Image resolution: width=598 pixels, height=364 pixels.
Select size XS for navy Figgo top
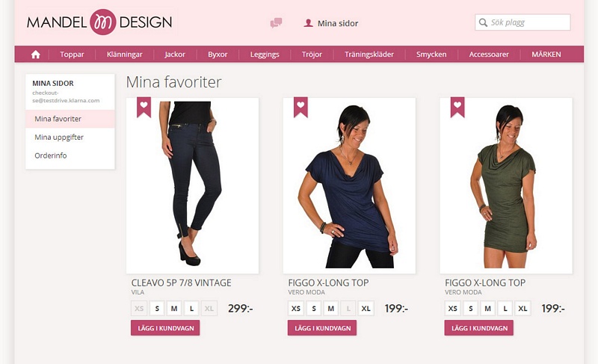pyautogui.click(x=296, y=309)
